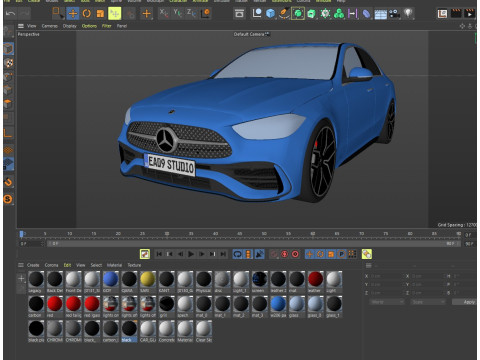Viewport: 480px width, 360px height.
Task: Toggle the snap S icon
Action: click(8, 199)
